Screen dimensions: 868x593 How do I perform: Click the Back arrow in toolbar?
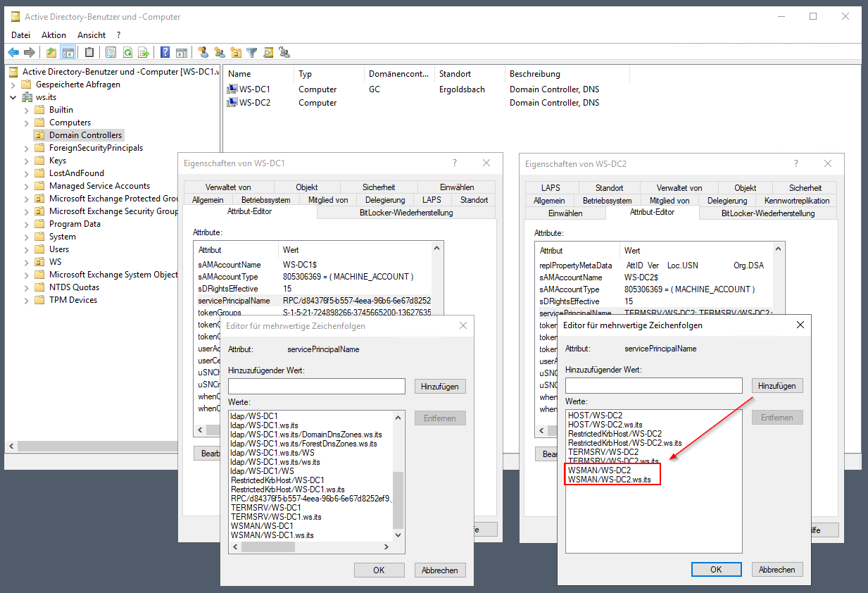[x=13, y=52]
